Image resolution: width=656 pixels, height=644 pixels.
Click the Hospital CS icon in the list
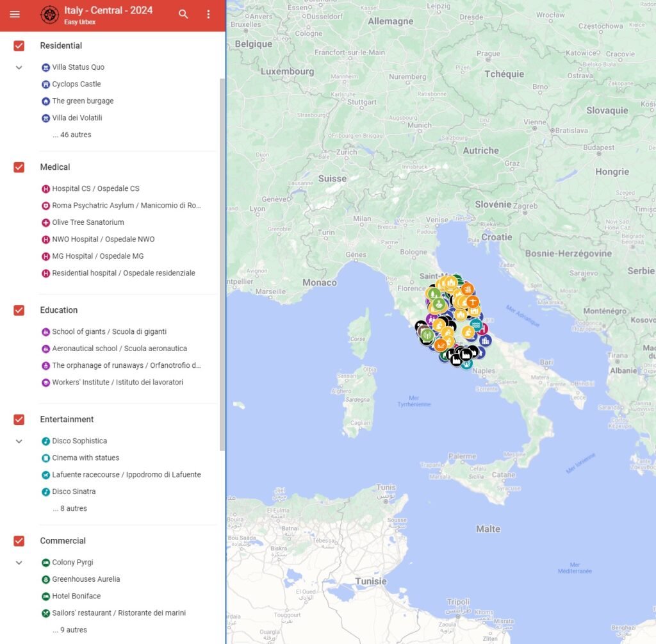(45, 189)
